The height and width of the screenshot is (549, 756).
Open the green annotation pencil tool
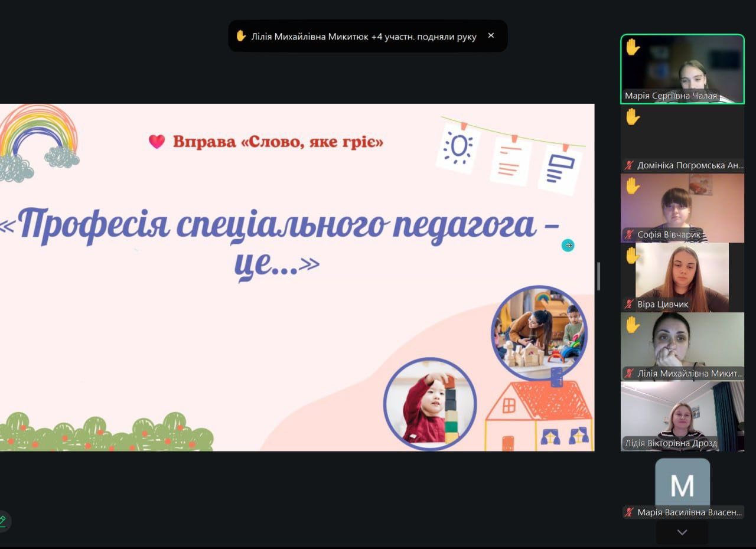coord(3,521)
